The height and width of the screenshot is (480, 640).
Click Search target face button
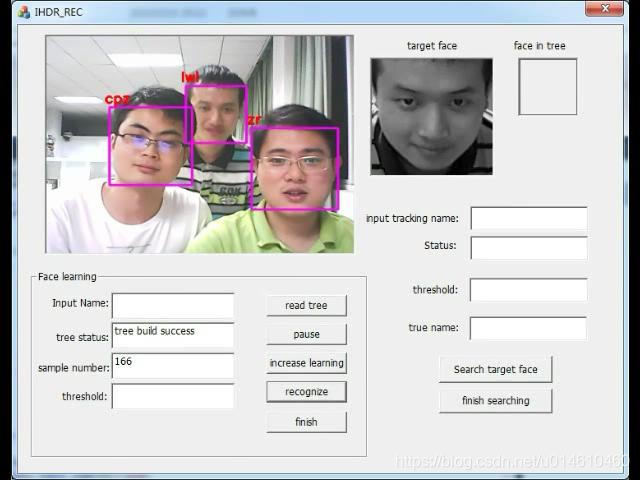click(x=496, y=369)
